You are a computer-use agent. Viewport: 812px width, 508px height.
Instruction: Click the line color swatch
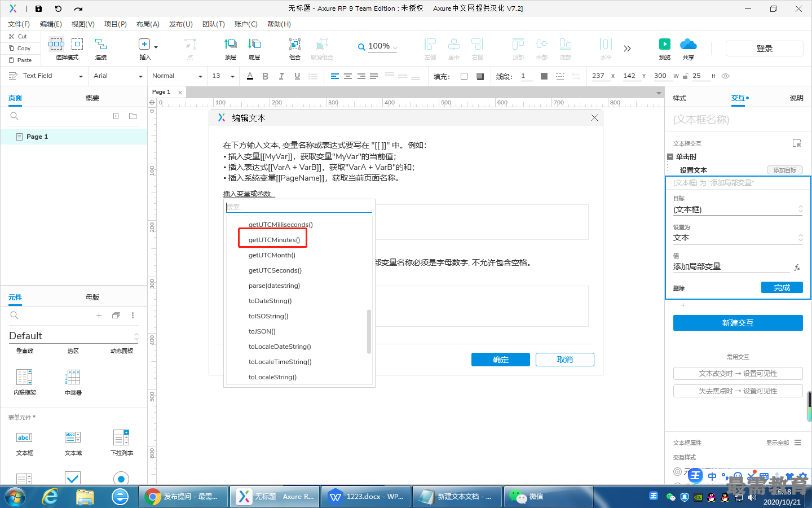coord(544,76)
